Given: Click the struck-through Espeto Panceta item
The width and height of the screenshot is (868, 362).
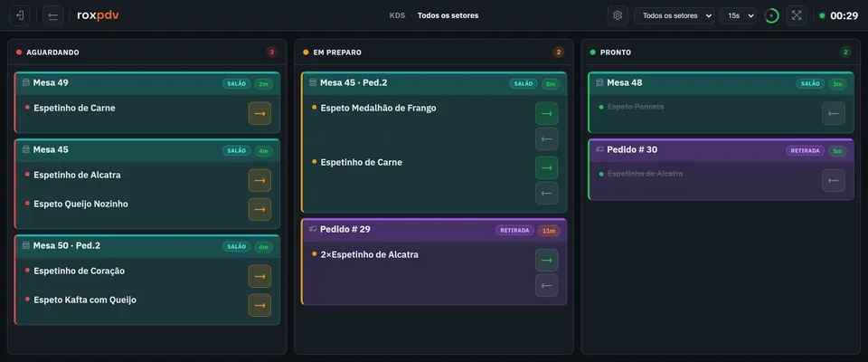Looking at the screenshot, I should [636, 107].
